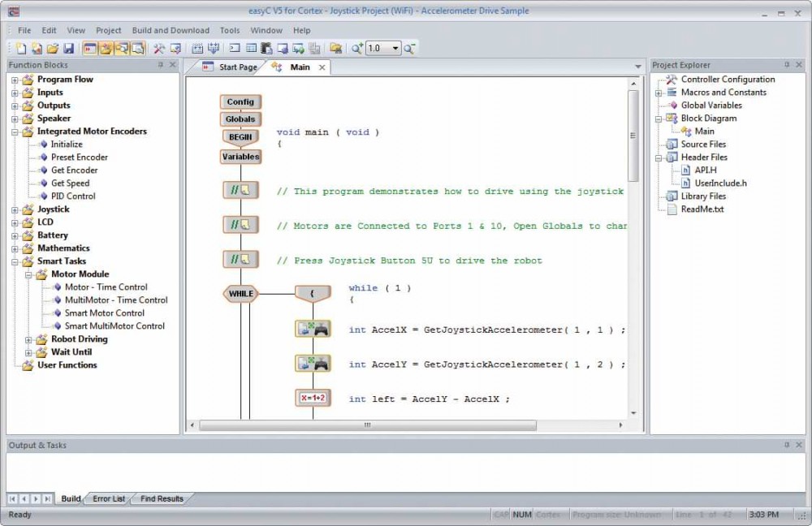
Task: Expand the Robot Driving folder
Action: [29, 340]
